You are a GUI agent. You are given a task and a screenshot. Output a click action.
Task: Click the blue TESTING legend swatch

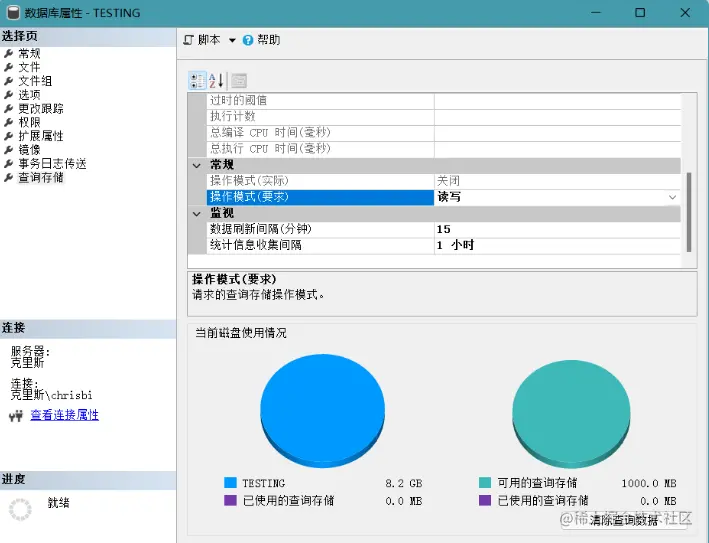pyautogui.click(x=230, y=483)
